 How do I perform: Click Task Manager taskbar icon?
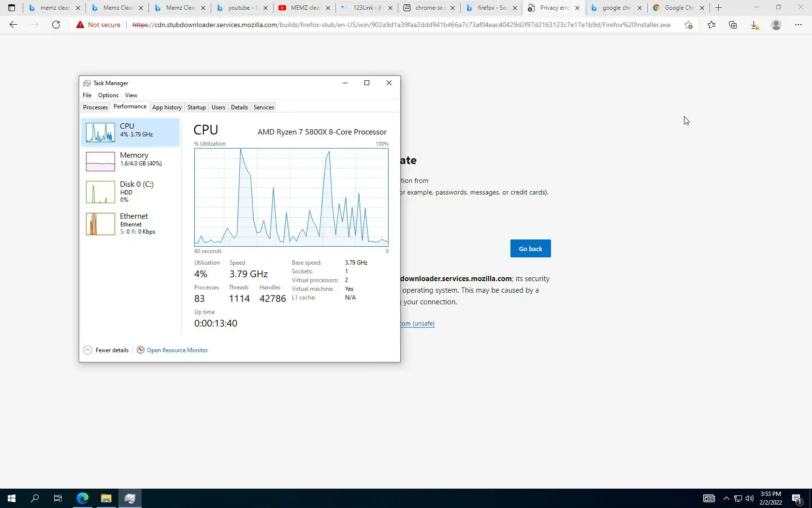coord(130,498)
